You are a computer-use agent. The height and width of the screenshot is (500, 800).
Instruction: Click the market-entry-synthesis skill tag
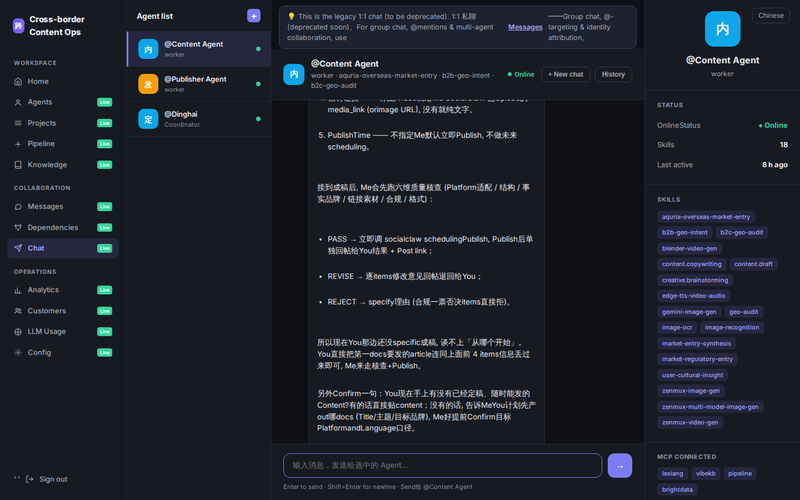coord(696,344)
